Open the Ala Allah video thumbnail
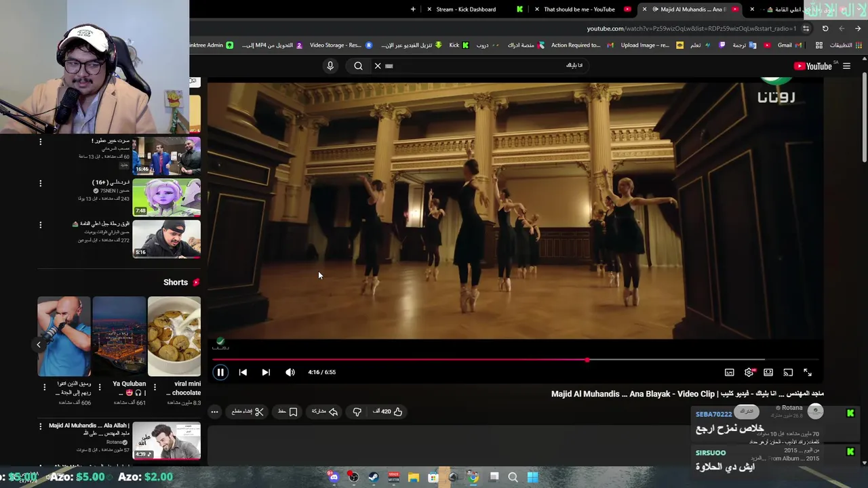The height and width of the screenshot is (488, 868). click(166, 441)
